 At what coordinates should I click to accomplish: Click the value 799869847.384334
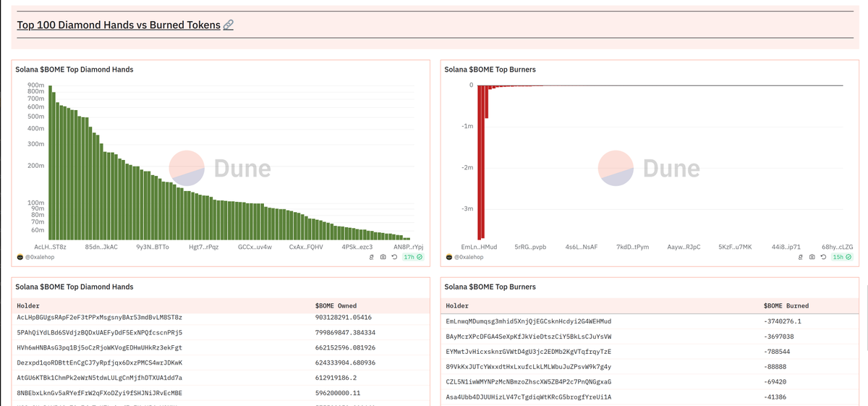click(346, 332)
